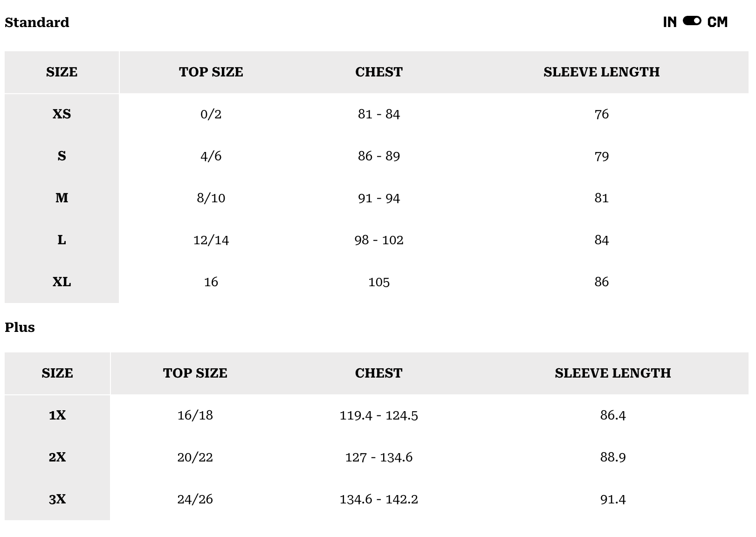Image resolution: width=756 pixels, height=537 pixels.
Task: Click the Plus section heading
Action: pyautogui.click(x=20, y=327)
